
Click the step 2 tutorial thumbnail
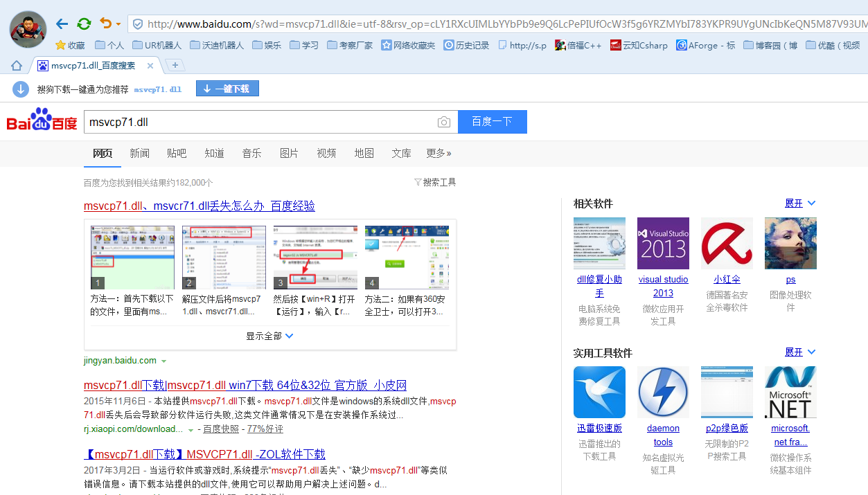click(224, 258)
